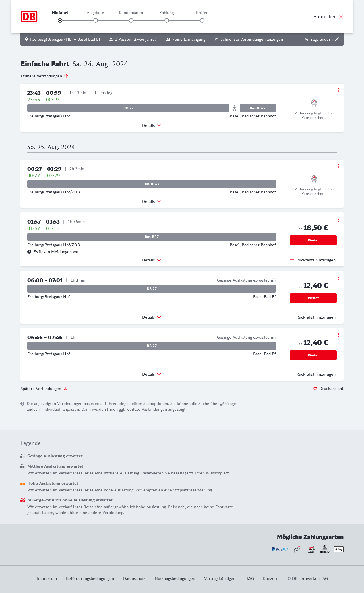This screenshot has width=364, height=593.
Task: Click the PayPal payment logo
Action: tap(279, 549)
